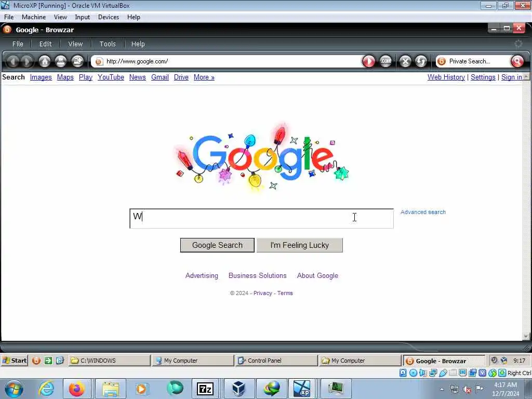Click the Google holiday doodle logo
The image size is (532, 399).
(x=261, y=158)
